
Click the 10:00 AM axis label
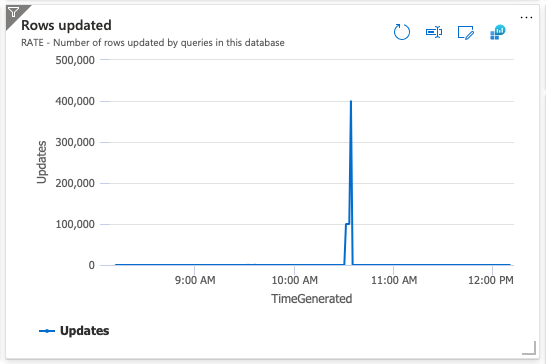pyautogui.click(x=295, y=280)
